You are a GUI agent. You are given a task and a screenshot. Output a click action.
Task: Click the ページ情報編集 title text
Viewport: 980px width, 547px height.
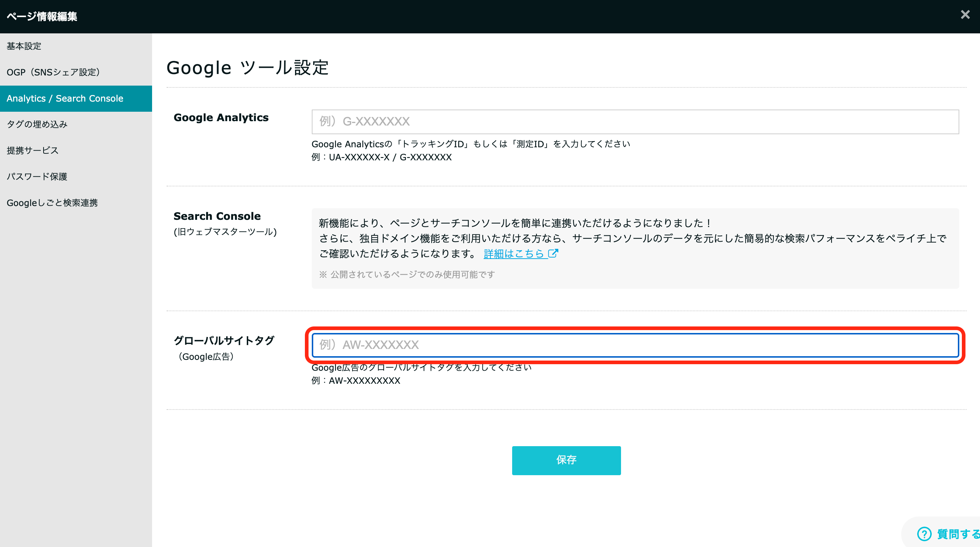42,17
